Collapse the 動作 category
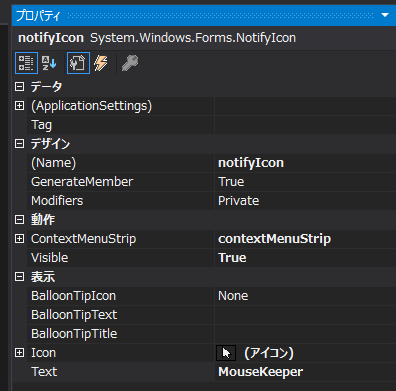This screenshot has width=396, height=391. (x=20, y=220)
